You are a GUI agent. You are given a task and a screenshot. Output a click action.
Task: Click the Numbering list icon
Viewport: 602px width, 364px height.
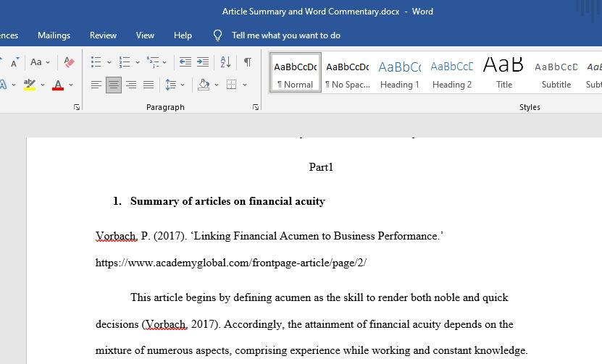125,62
